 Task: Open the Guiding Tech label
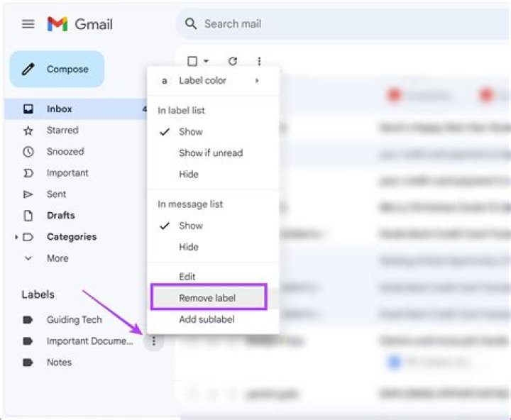coord(75,320)
